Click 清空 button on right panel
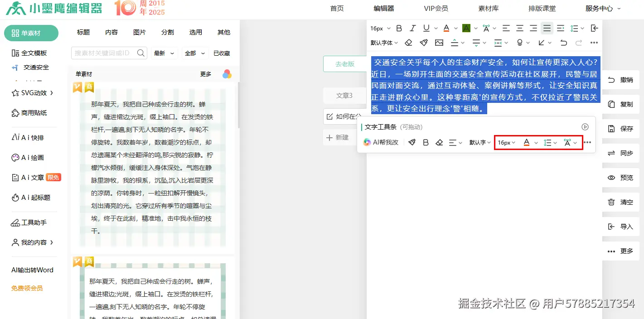 pyautogui.click(x=620, y=202)
